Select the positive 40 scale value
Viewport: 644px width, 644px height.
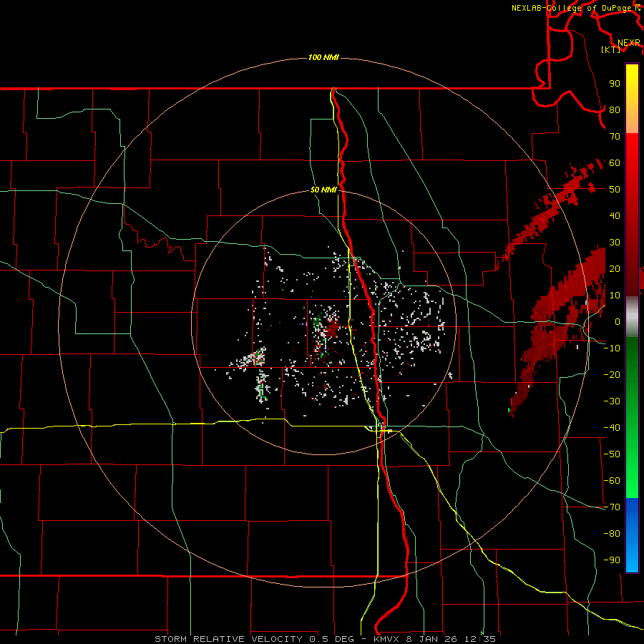pyautogui.click(x=615, y=215)
